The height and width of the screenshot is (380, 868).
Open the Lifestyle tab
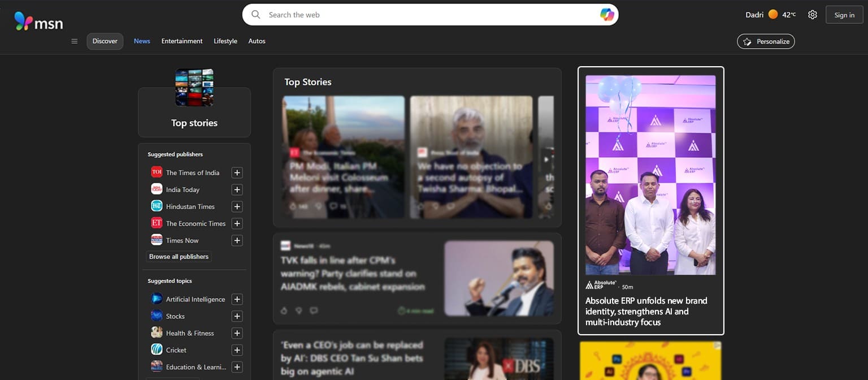click(x=225, y=41)
